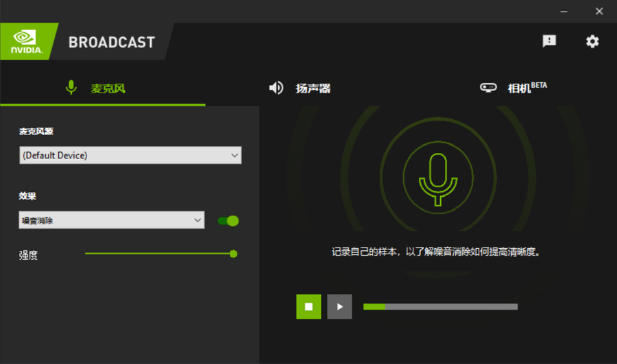The image size is (617, 364).
Task: Expand the 效果 噪音消除 dropdown
Action: click(x=112, y=220)
